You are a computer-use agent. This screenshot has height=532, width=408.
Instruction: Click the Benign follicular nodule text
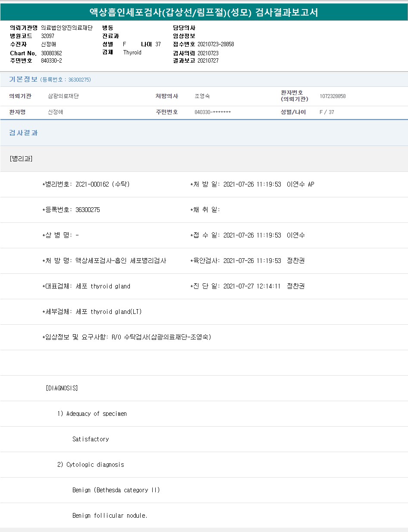(x=110, y=516)
